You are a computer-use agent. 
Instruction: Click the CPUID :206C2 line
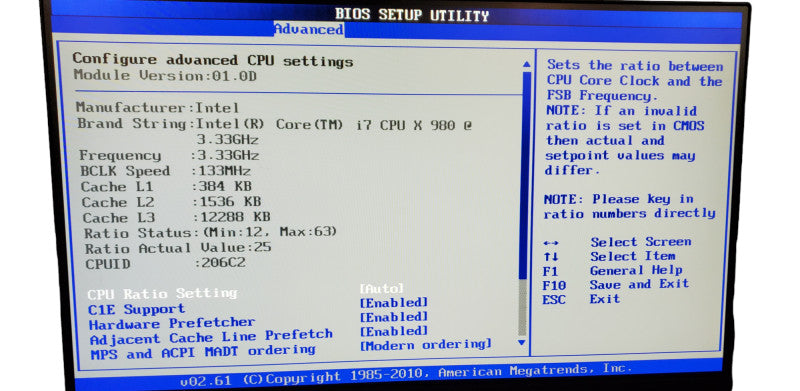[x=166, y=264]
